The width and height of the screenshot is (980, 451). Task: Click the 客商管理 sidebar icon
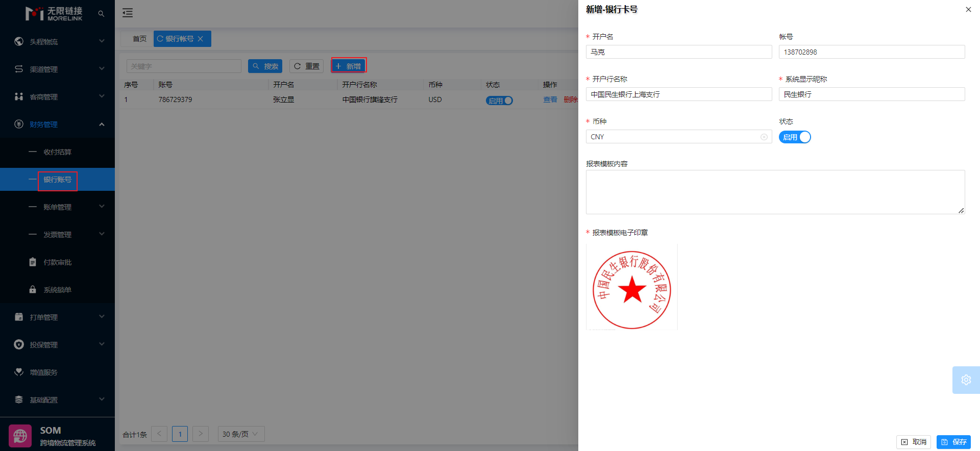(x=19, y=96)
